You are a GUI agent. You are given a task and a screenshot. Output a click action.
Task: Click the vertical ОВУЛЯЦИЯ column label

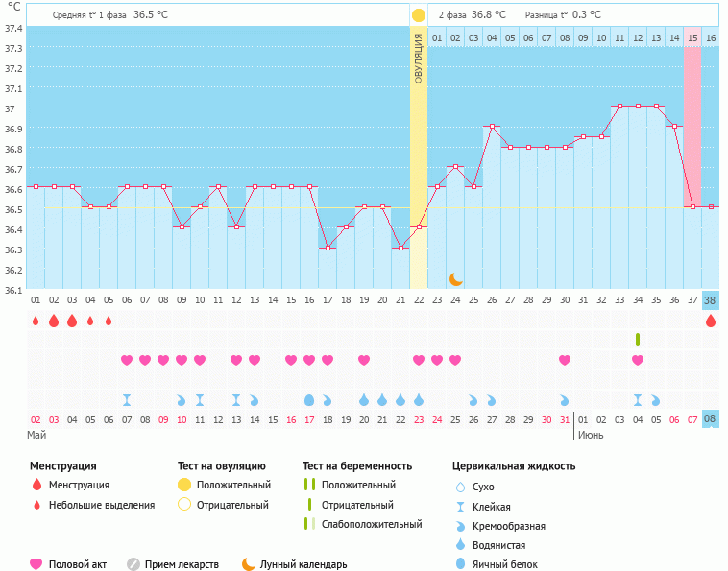[419, 58]
